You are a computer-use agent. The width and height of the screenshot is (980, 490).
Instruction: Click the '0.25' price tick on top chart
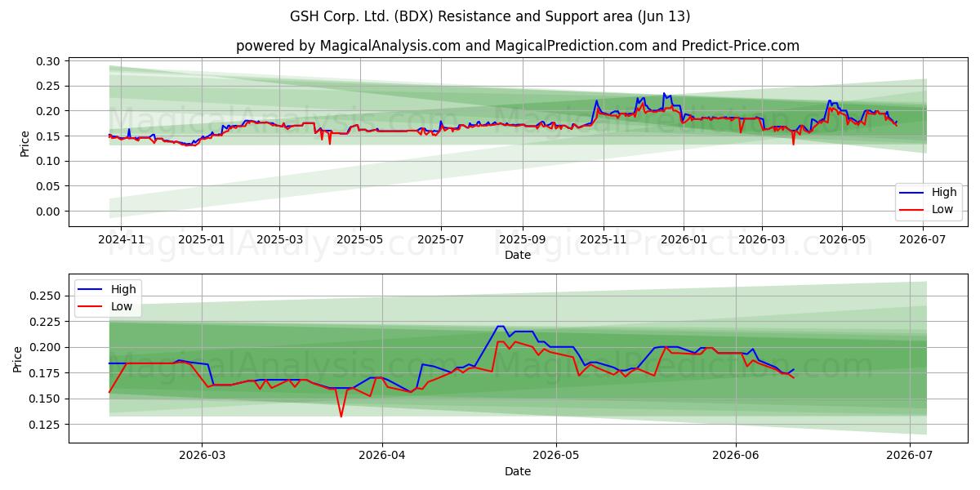[x=48, y=86]
